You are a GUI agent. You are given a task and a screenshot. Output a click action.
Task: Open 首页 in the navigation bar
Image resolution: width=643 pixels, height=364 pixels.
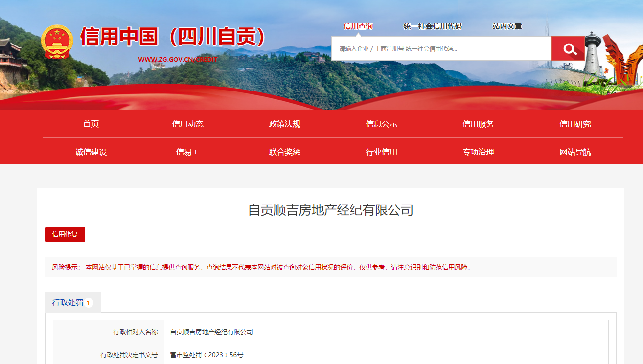91,124
